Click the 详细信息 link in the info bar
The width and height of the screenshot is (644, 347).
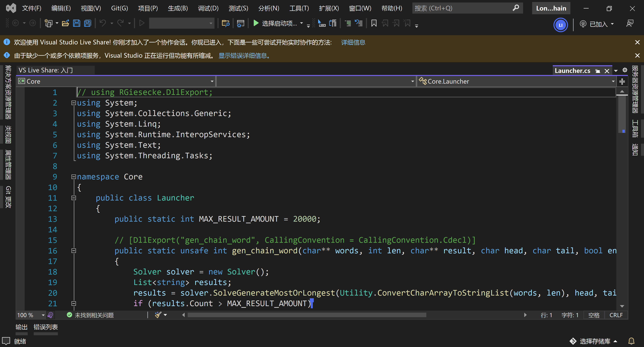coord(353,42)
